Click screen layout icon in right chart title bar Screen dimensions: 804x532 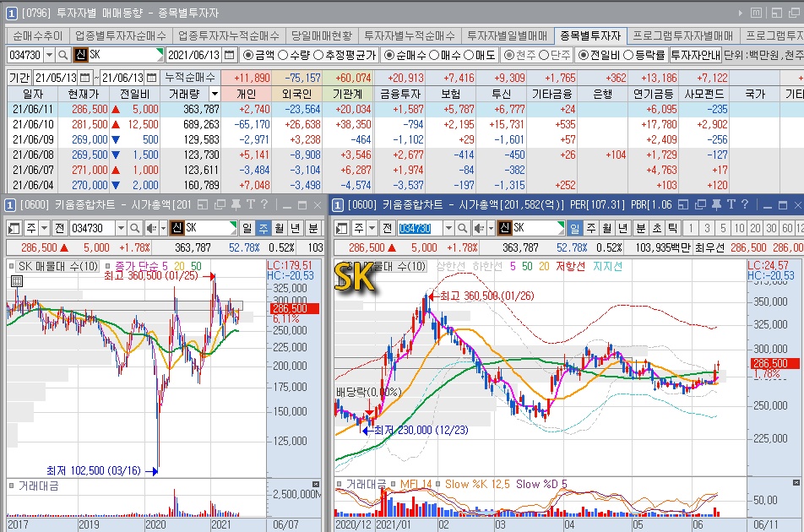(683, 205)
